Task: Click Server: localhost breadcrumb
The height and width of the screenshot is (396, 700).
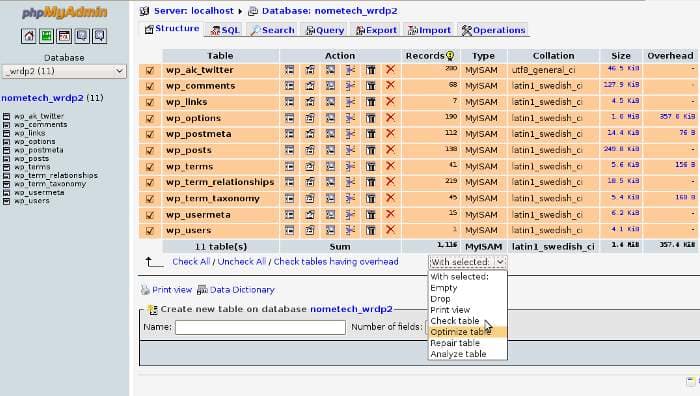Action: pyautogui.click(x=194, y=11)
